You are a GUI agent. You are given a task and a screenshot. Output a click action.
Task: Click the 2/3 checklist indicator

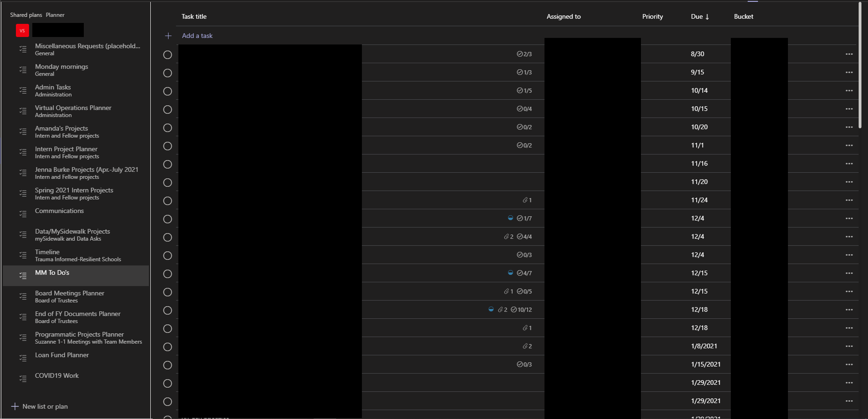pos(524,54)
